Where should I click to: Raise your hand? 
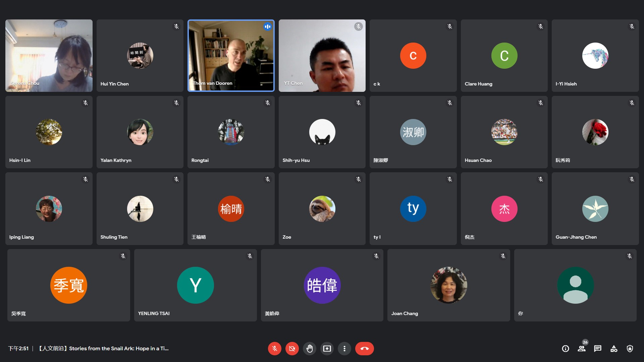(x=309, y=349)
